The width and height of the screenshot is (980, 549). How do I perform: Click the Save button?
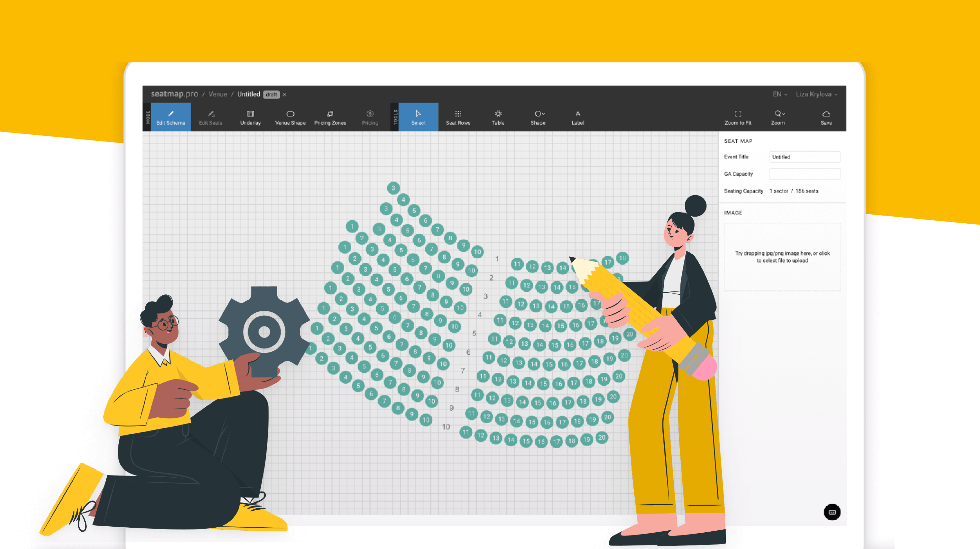[826, 117]
